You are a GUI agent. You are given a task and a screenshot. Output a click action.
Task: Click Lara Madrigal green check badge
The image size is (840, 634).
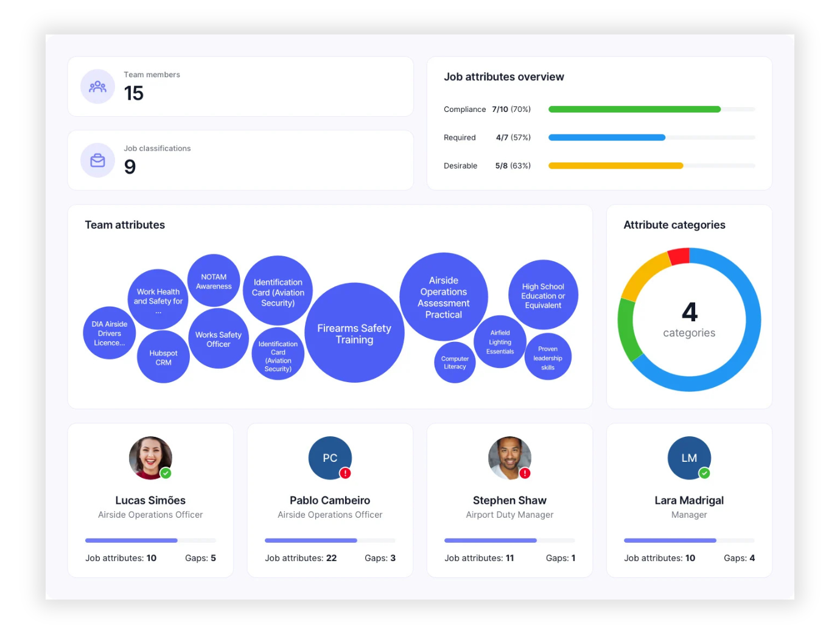(x=704, y=473)
